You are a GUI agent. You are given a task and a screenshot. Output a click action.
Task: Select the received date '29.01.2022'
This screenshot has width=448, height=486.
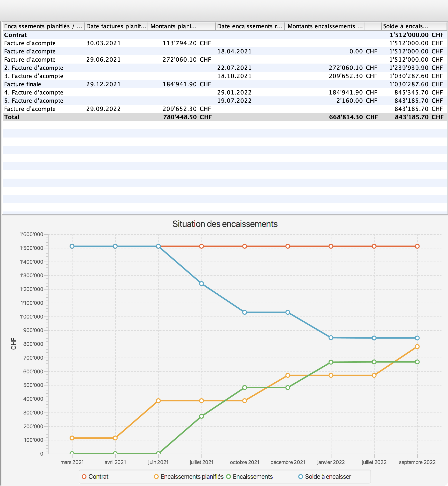point(235,93)
